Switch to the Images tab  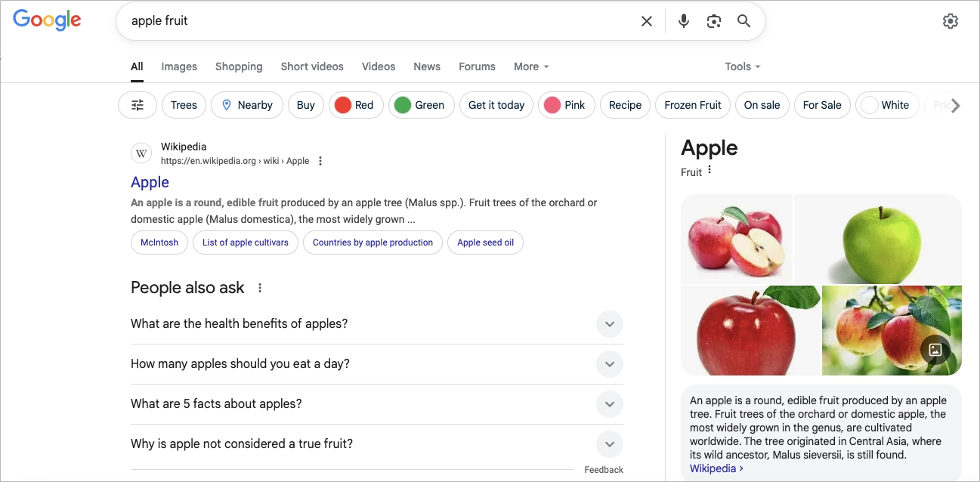(x=178, y=66)
